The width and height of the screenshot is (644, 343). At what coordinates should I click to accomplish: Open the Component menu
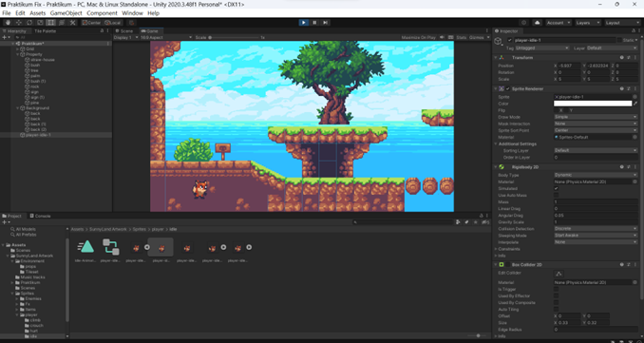point(102,13)
